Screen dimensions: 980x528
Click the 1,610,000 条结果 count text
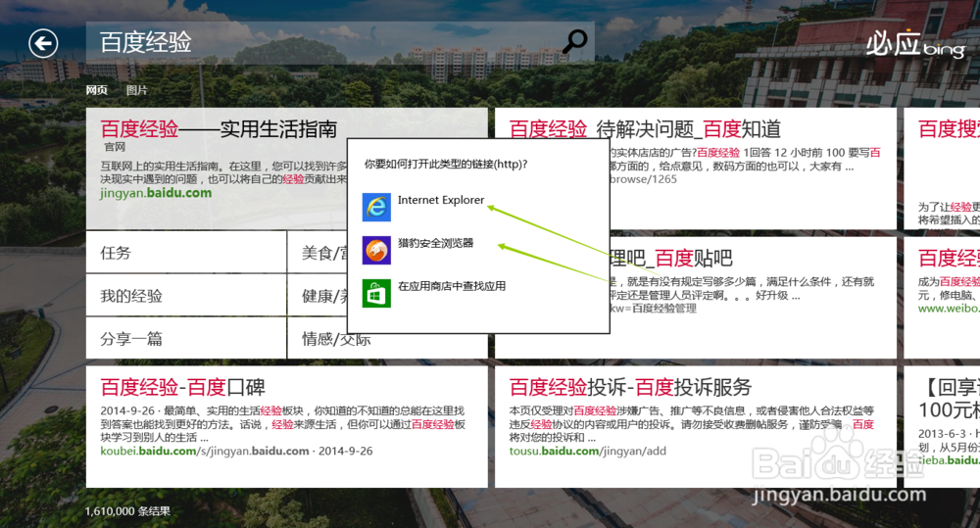click(x=127, y=511)
